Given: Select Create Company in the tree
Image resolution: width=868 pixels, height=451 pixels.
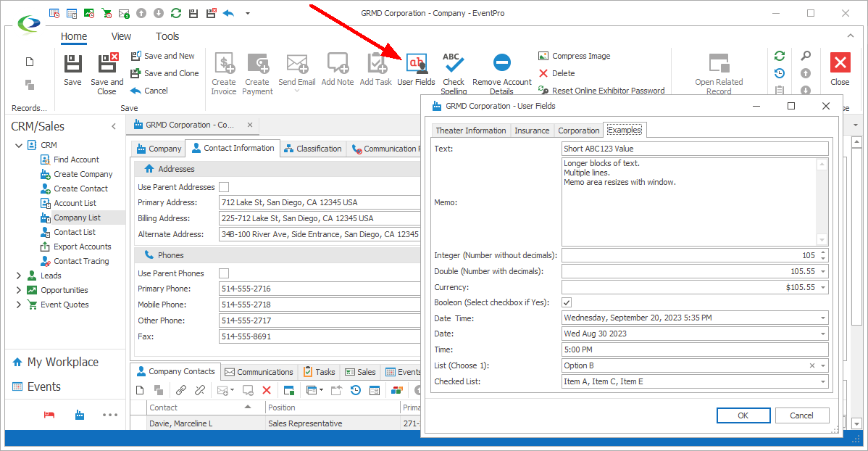Looking at the screenshot, I should pos(76,174).
